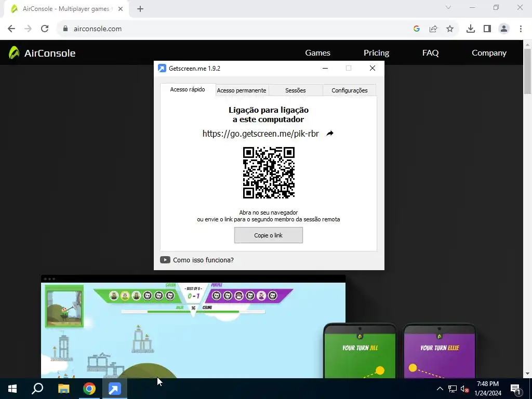Go back with Chrome's back arrow

[x=11, y=29]
